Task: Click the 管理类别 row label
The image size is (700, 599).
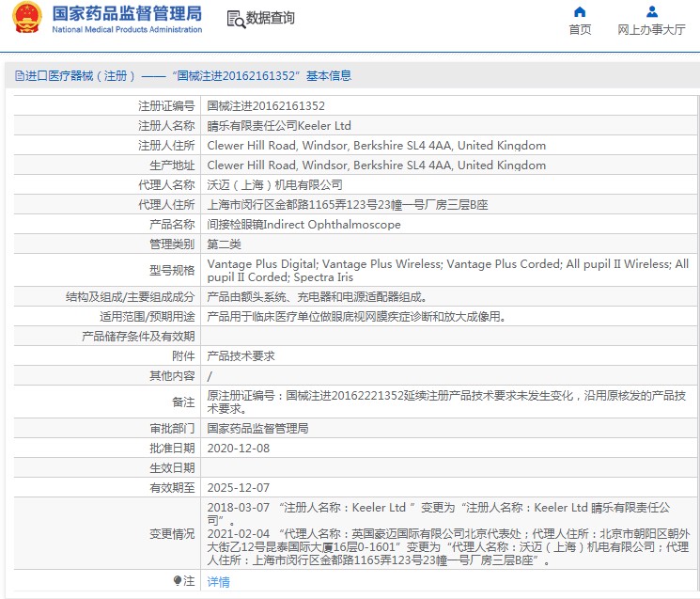Action: (x=172, y=244)
